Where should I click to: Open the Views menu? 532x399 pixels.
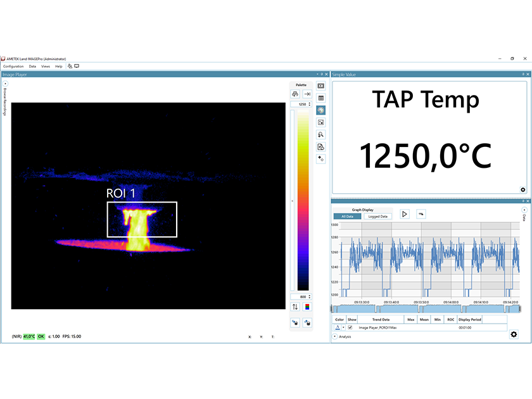pos(45,66)
